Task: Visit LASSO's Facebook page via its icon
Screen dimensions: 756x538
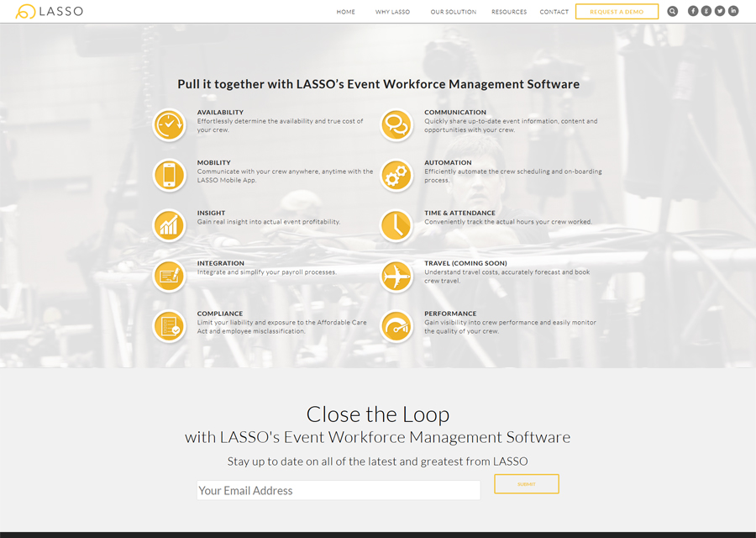Action: [x=692, y=11]
